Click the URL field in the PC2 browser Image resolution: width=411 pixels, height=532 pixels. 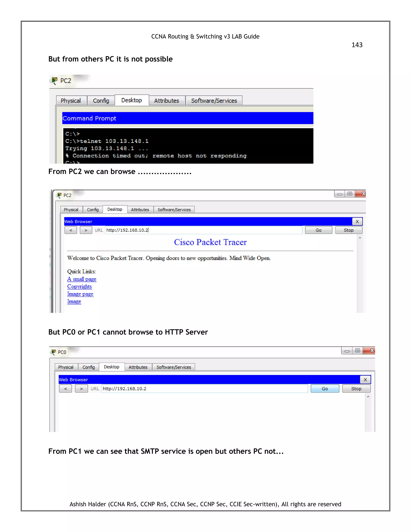click(x=203, y=230)
